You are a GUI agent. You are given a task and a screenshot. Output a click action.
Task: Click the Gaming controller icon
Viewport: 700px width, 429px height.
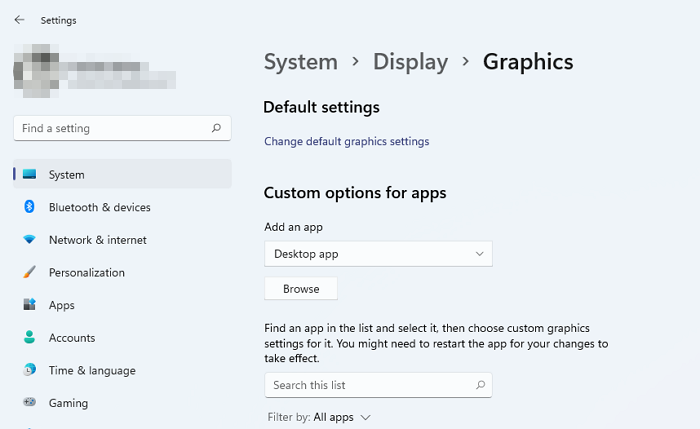(x=30, y=403)
